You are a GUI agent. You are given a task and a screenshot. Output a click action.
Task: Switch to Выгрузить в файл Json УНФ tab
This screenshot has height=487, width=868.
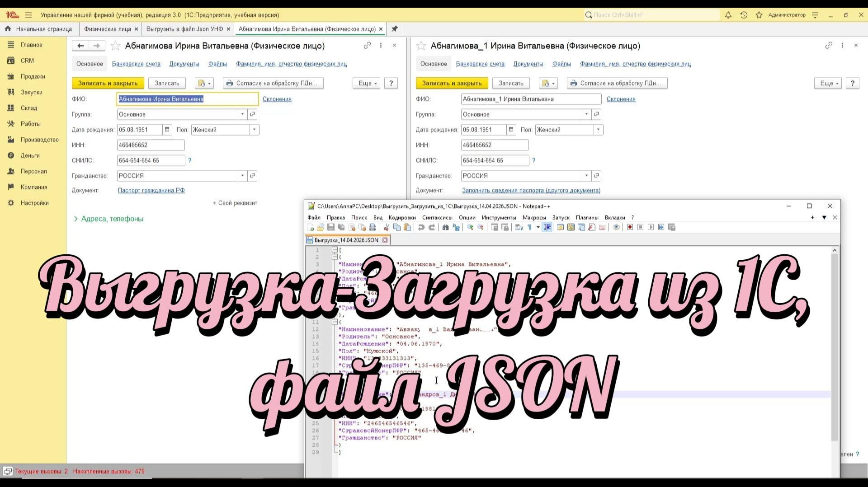pyautogui.click(x=184, y=29)
